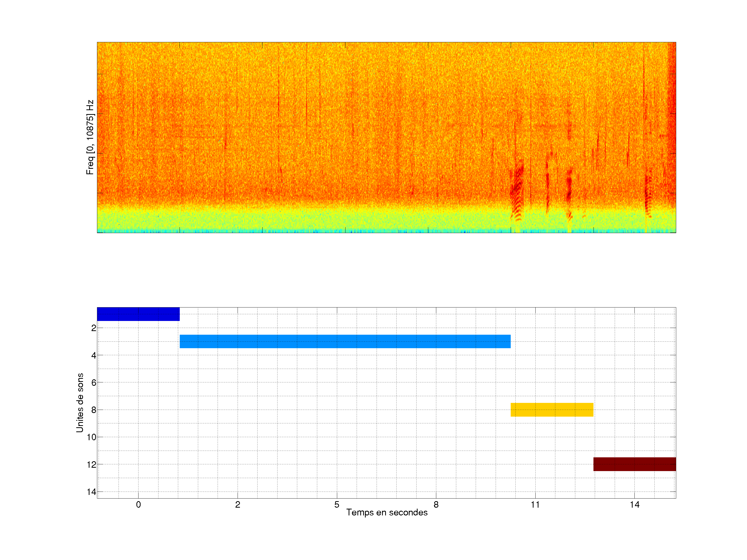Click y-axis tick label 12 on lower plot
Screen dimensions: 747x560
92,465
